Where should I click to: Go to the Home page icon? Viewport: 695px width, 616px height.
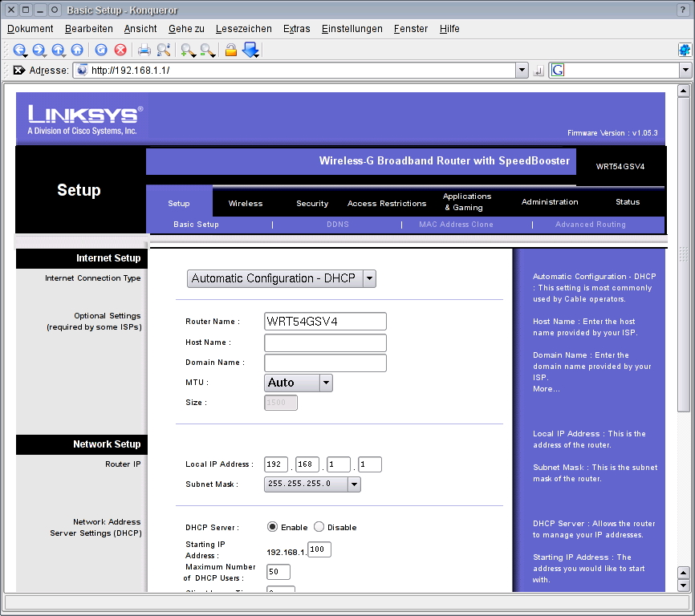77,50
